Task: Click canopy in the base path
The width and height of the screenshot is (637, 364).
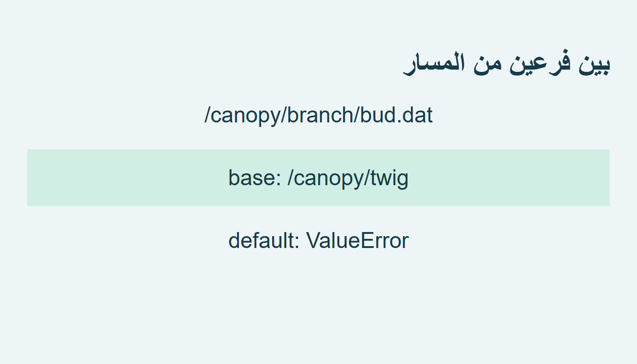Action: tap(329, 178)
